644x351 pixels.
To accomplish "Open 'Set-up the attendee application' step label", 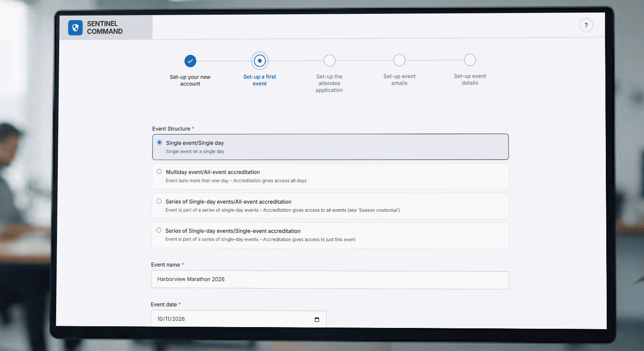I will click(x=330, y=83).
